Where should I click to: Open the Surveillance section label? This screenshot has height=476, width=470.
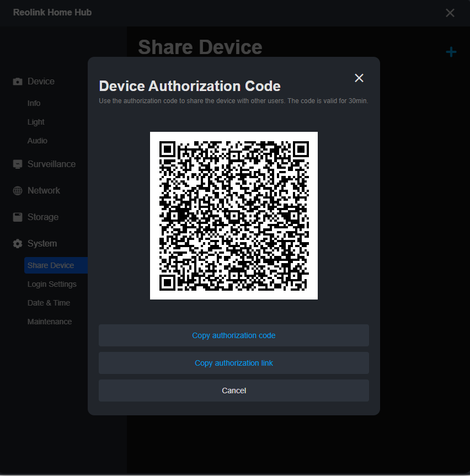pyautogui.click(x=52, y=164)
